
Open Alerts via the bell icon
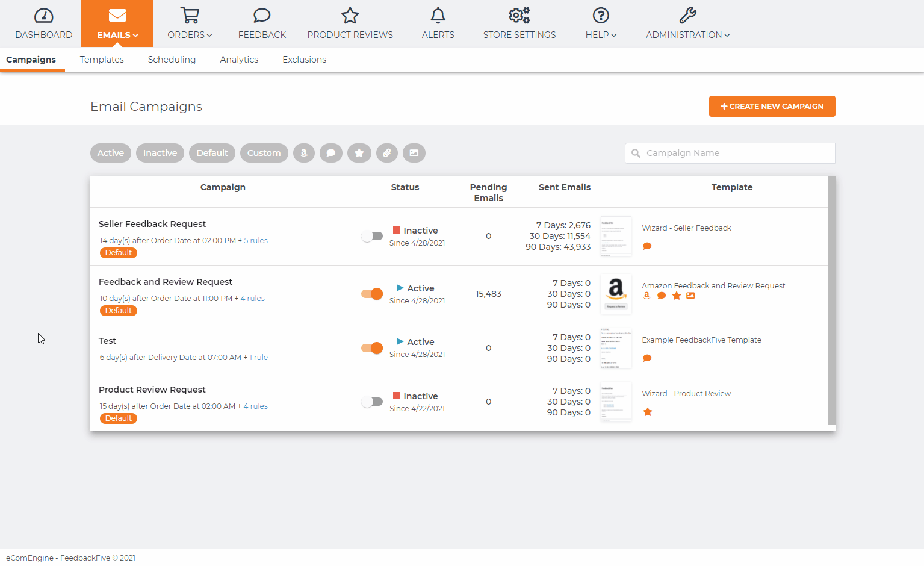(438, 23)
